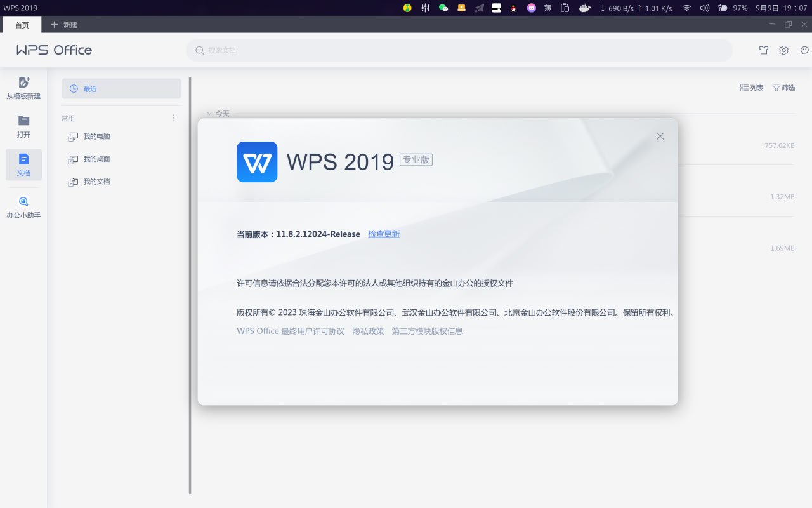
Task: Open the 办公小助手 assistant icon
Action: click(x=23, y=202)
